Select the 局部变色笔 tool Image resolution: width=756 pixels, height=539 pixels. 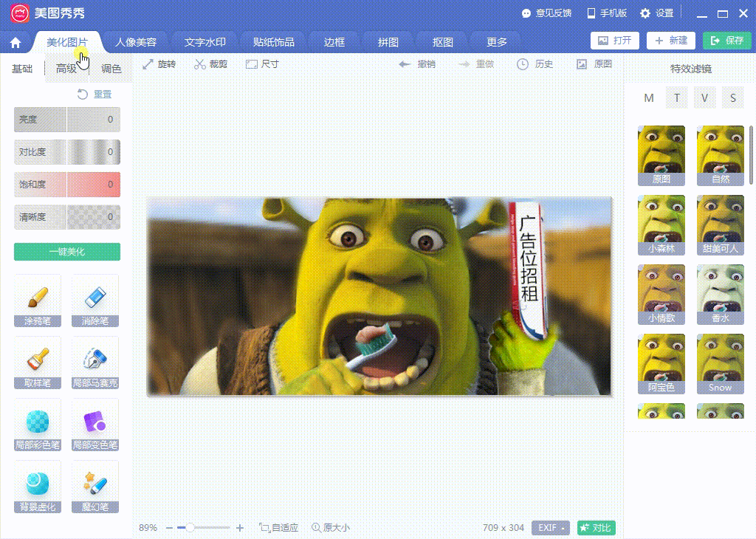pyautogui.click(x=95, y=425)
